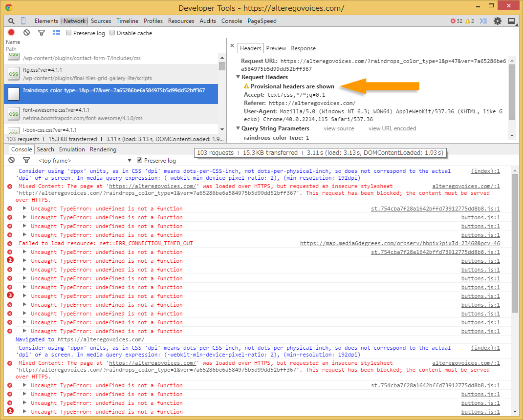Click the dock-to-main-window icon
This screenshot has width=523, height=420.
point(511,21)
